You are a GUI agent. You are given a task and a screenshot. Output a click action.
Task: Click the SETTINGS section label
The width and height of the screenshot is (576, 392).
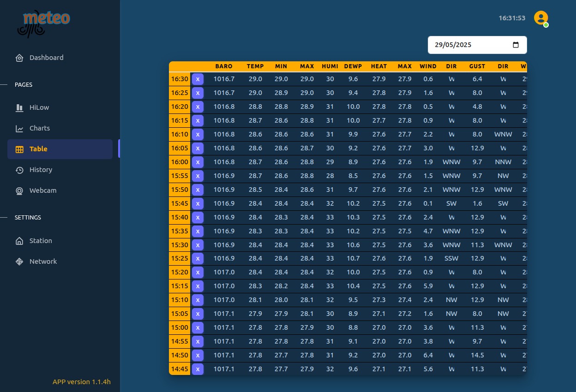tap(28, 218)
